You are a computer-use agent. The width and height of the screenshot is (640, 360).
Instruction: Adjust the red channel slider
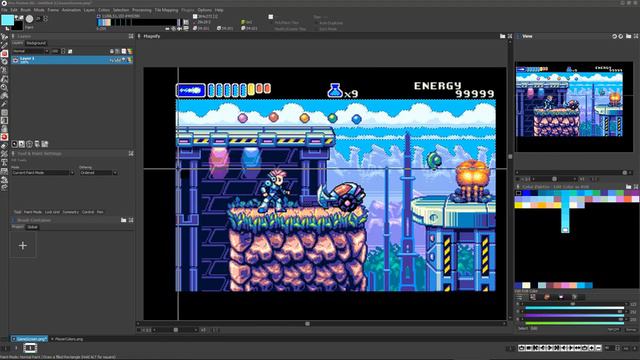[574, 304]
